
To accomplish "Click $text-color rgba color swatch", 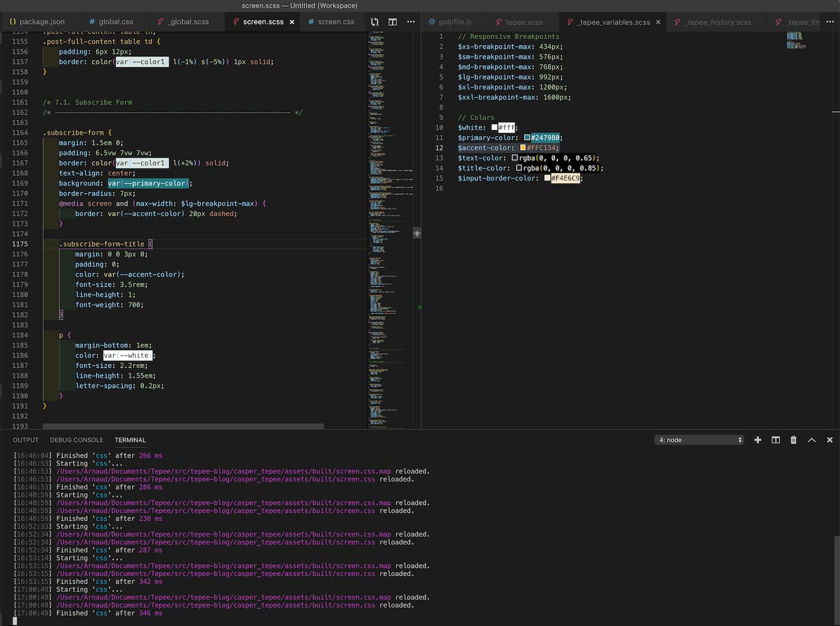I will (515, 158).
